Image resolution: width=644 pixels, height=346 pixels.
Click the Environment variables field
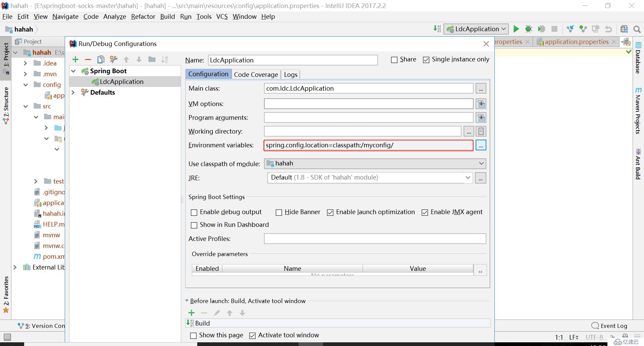click(369, 145)
